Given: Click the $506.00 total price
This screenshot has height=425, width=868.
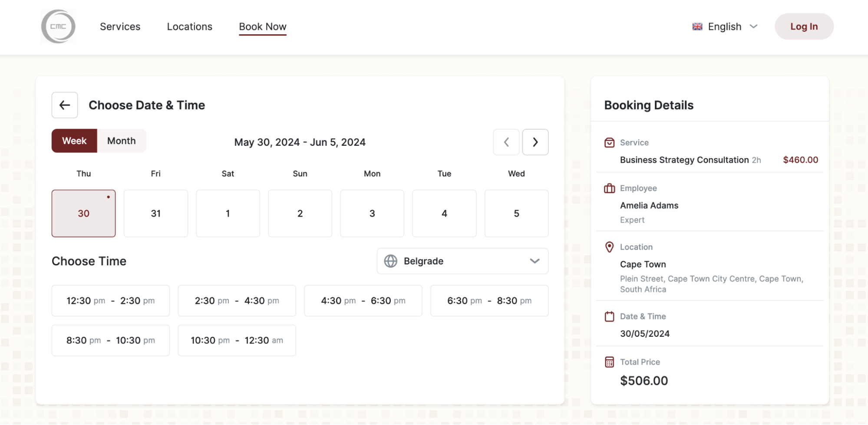Looking at the screenshot, I should 644,381.
